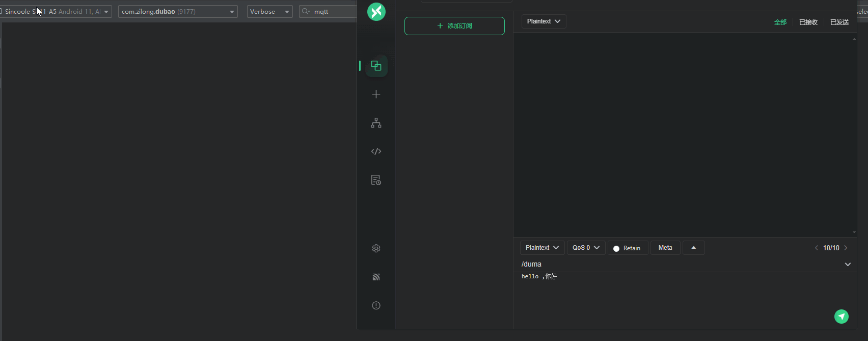Go to next message with right arrow
The image size is (868, 341).
(x=846, y=248)
